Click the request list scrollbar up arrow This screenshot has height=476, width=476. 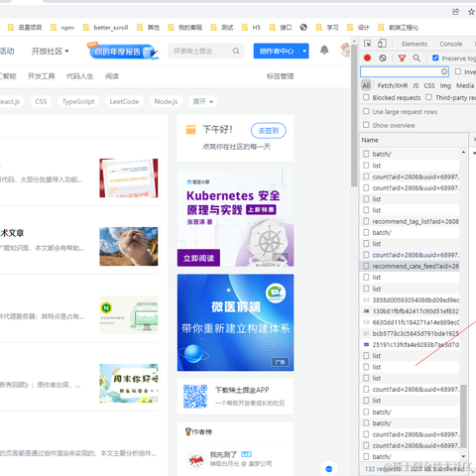463,153
